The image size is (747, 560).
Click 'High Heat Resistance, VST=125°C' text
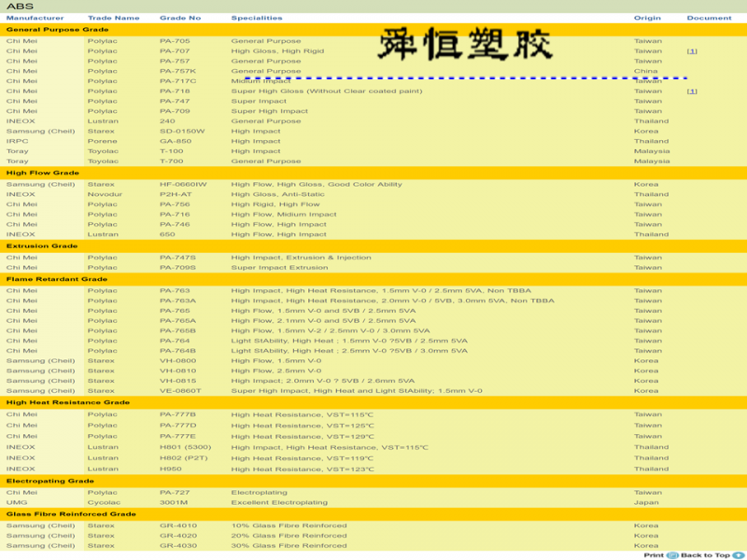click(x=302, y=426)
